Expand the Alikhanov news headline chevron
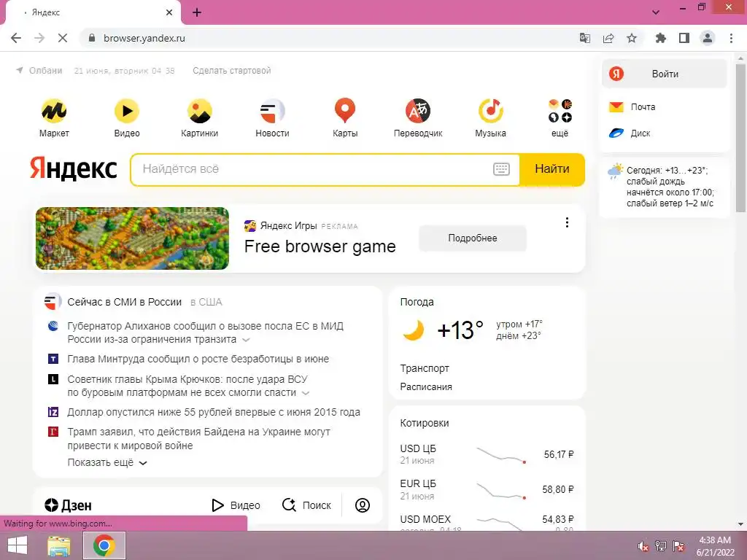 click(x=246, y=340)
